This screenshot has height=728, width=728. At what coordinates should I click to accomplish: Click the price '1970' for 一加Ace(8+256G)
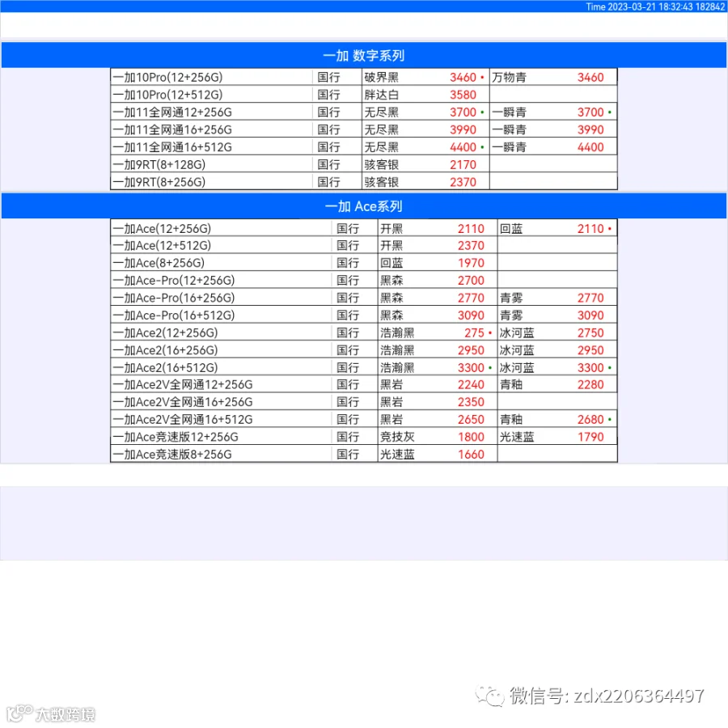tap(471, 263)
